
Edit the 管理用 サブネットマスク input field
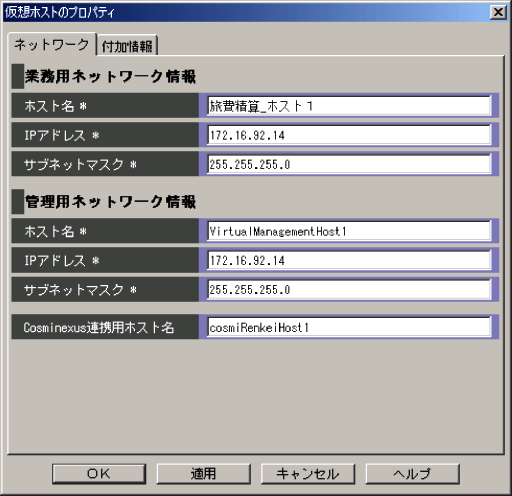(349, 289)
